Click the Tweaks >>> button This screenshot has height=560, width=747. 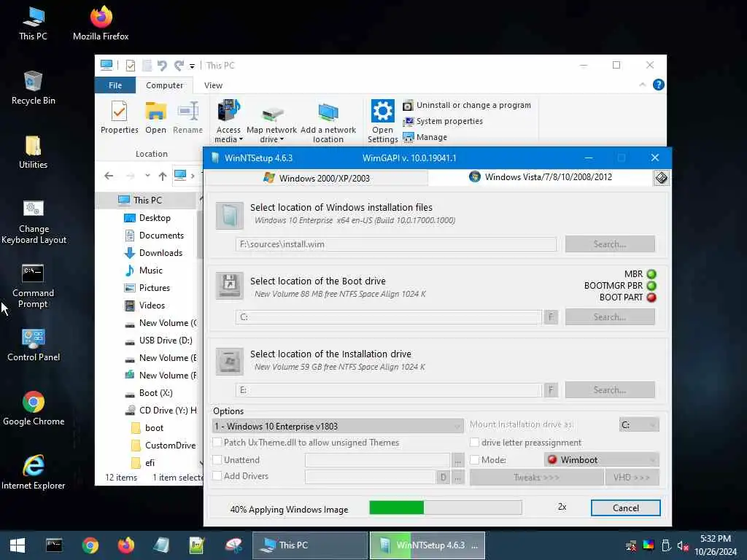pyautogui.click(x=536, y=477)
